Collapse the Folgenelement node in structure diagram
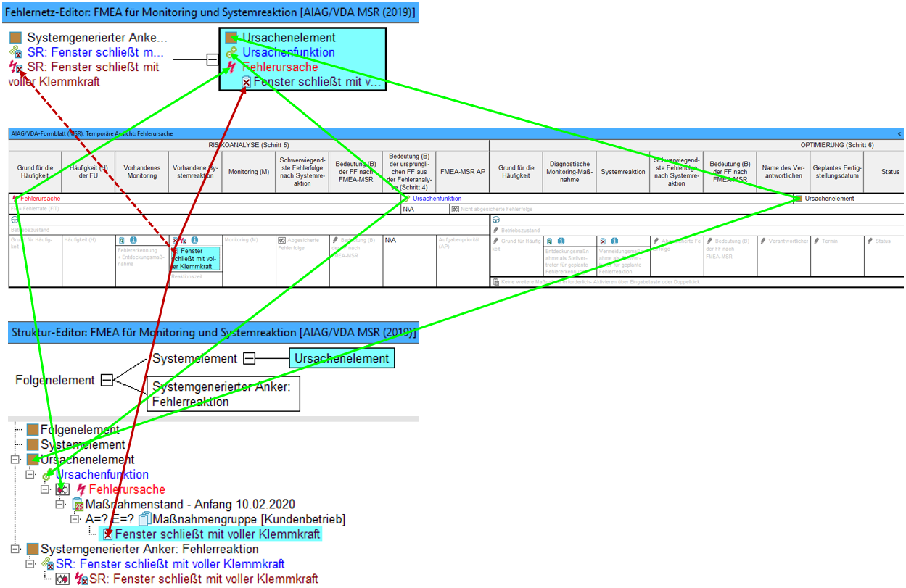This screenshot has height=588, width=906. [x=107, y=380]
